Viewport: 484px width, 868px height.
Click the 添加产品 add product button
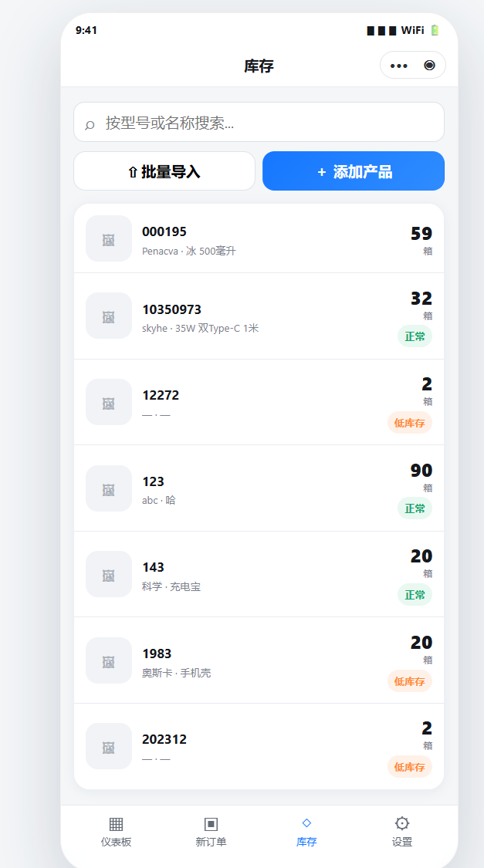[x=354, y=171]
